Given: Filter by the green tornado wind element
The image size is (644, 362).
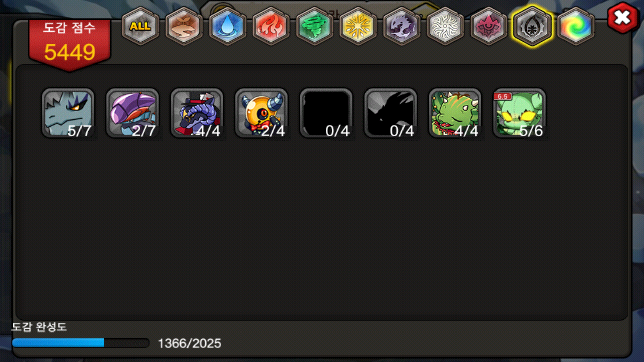Looking at the screenshot, I should (x=315, y=26).
